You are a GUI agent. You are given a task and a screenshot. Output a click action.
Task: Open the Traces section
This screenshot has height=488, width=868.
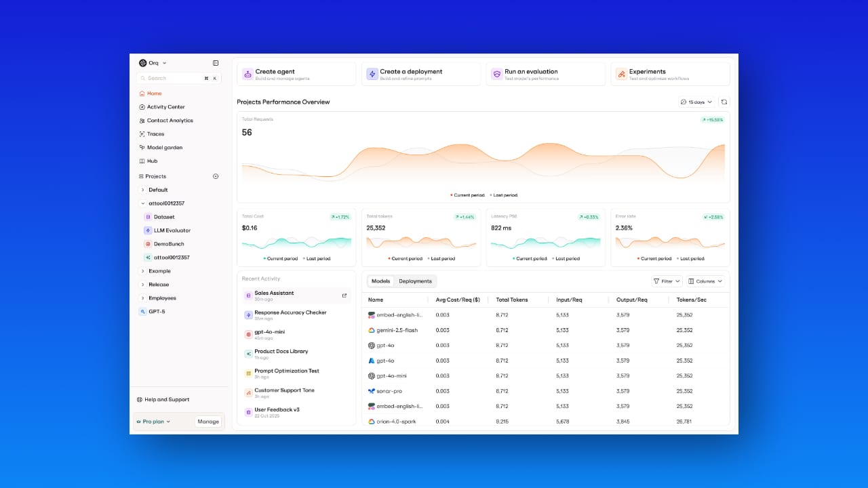pyautogui.click(x=155, y=134)
